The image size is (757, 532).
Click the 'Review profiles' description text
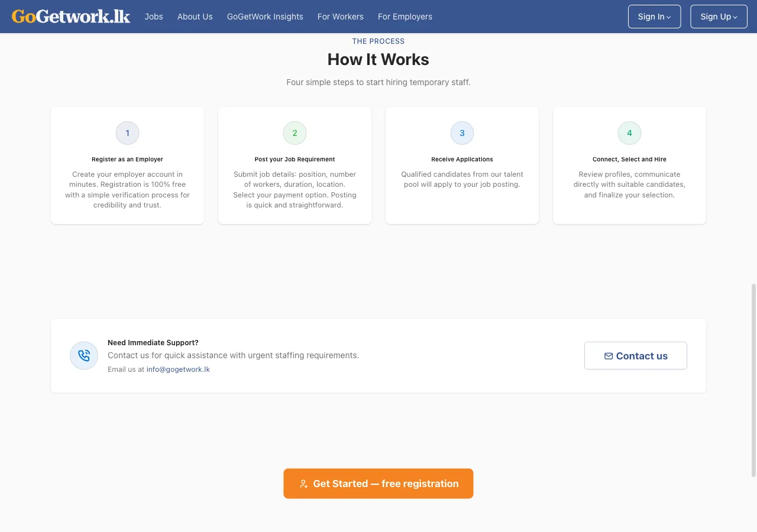coord(629,184)
